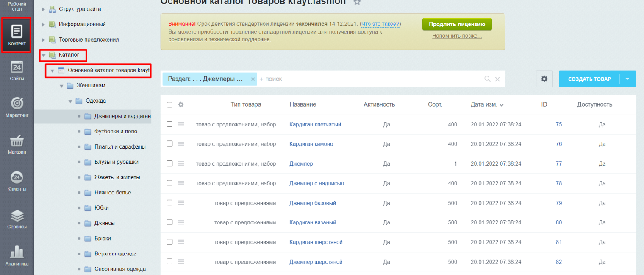Sort by Активность column header
The width and height of the screenshot is (644, 275).
(379, 104)
